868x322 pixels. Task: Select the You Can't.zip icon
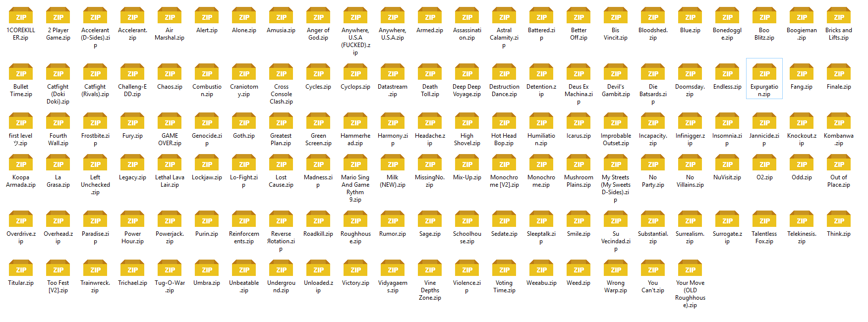tap(653, 268)
